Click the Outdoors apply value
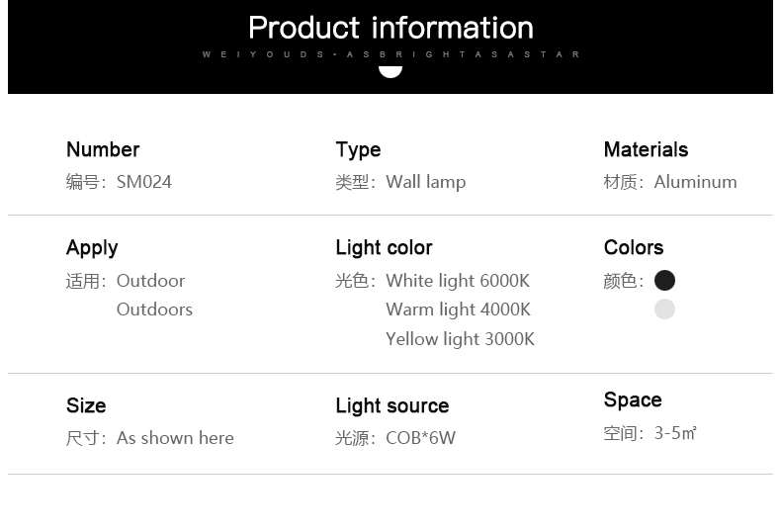Screen dimensions: 781x532 pyautogui.click(x=154, y=310)
